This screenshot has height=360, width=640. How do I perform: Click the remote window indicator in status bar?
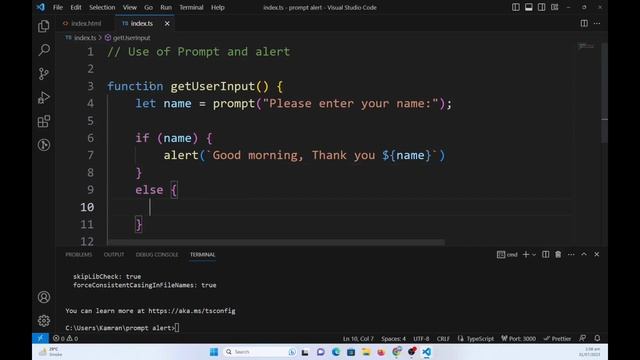click(x=40, y=338)
